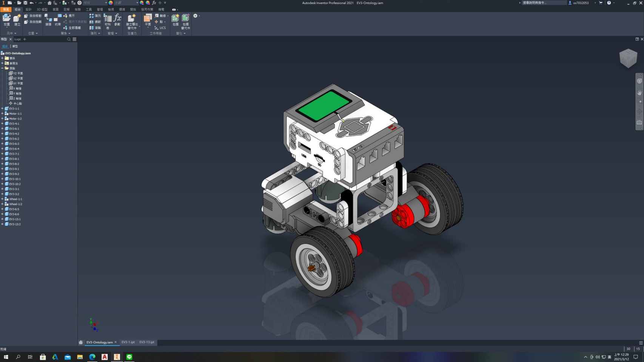
Task: Select the 中心點 item in browser
Action: click(x=15, y=103)
